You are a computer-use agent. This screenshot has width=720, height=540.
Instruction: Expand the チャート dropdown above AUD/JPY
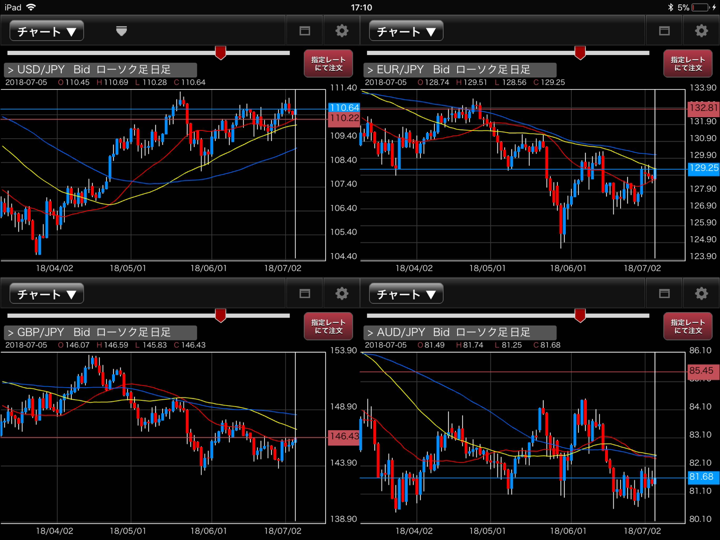click(406, 294)
